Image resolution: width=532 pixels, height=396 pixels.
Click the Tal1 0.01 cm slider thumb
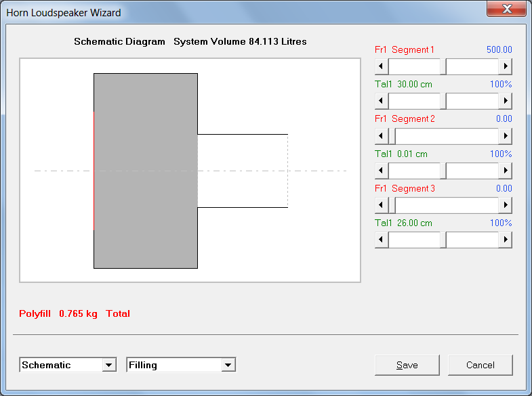(x=443, y=171)
